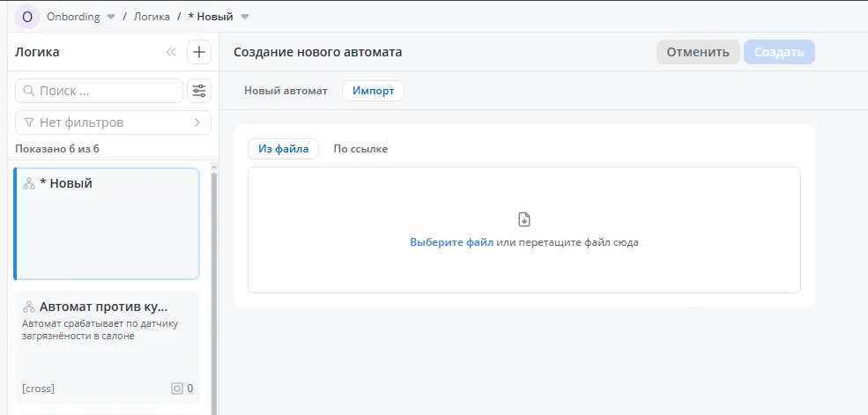Select the "По ссылке" import tab

point(360,149)
